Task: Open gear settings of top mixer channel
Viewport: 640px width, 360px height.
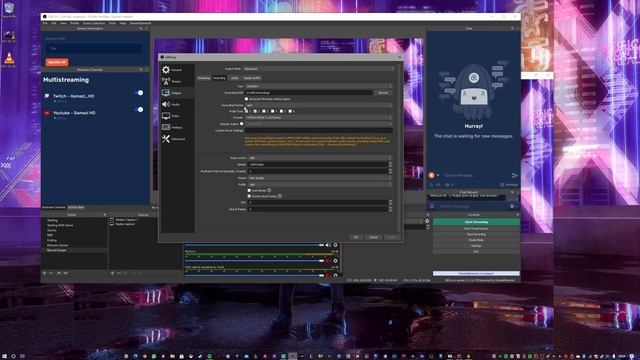Action: tap(336, 245)
